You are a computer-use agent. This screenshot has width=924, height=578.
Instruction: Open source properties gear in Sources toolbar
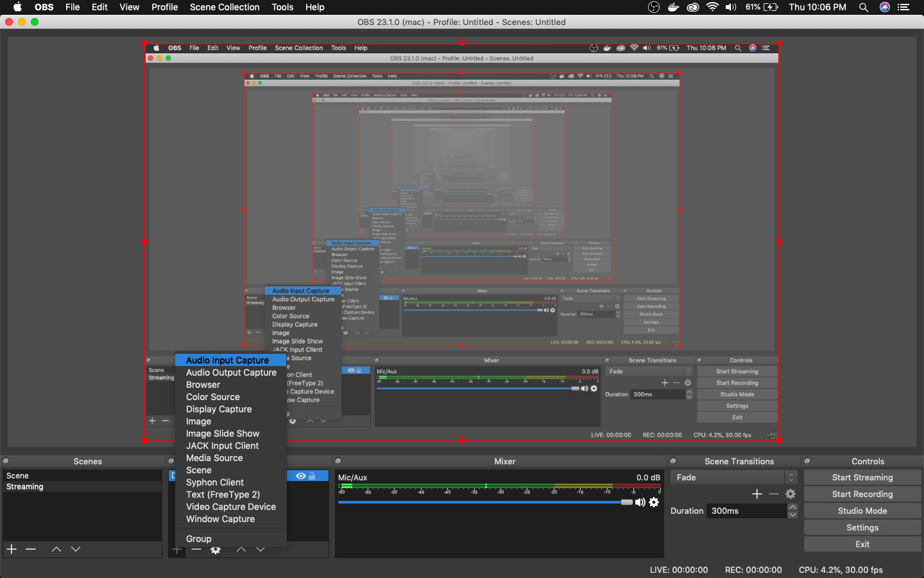click(x=216, y=550)
